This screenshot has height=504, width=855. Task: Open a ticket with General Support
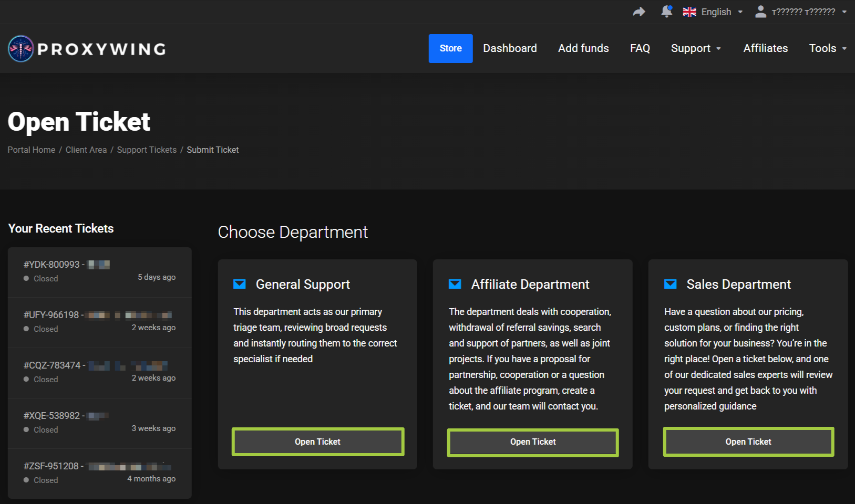[318, 442]
